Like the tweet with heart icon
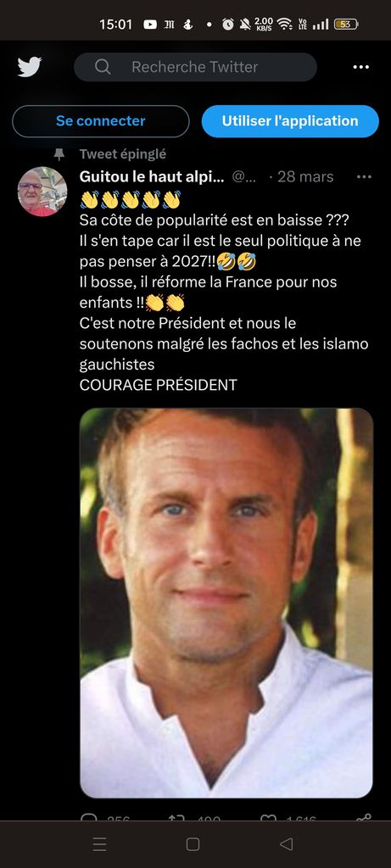391x868 pixels. point(268,817)
